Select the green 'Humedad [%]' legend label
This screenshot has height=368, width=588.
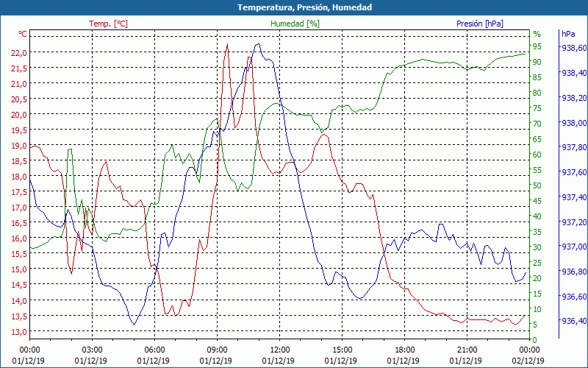coord(295,24)
